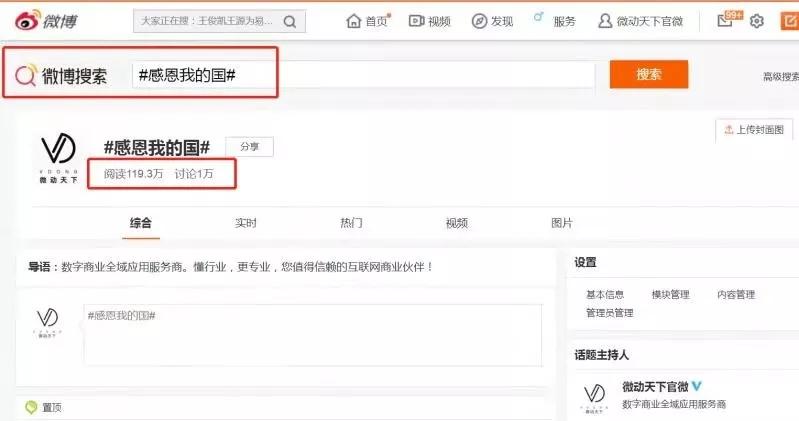Open 服务 services from the navigation
Viewport: 799px width, 421px height.
564,21
